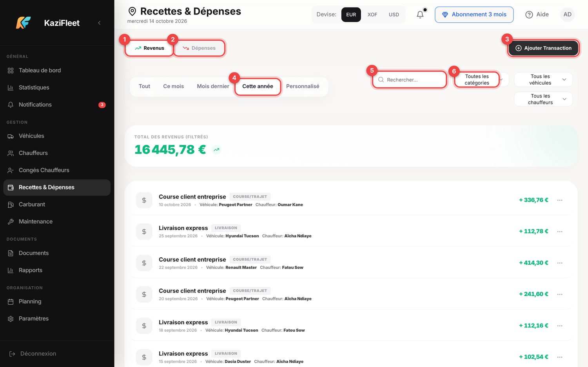Image resolution: width=588 pixels, height=367 pixels.
Task: Open the Tous les chauffeurs dropdown
Action: 543,99
